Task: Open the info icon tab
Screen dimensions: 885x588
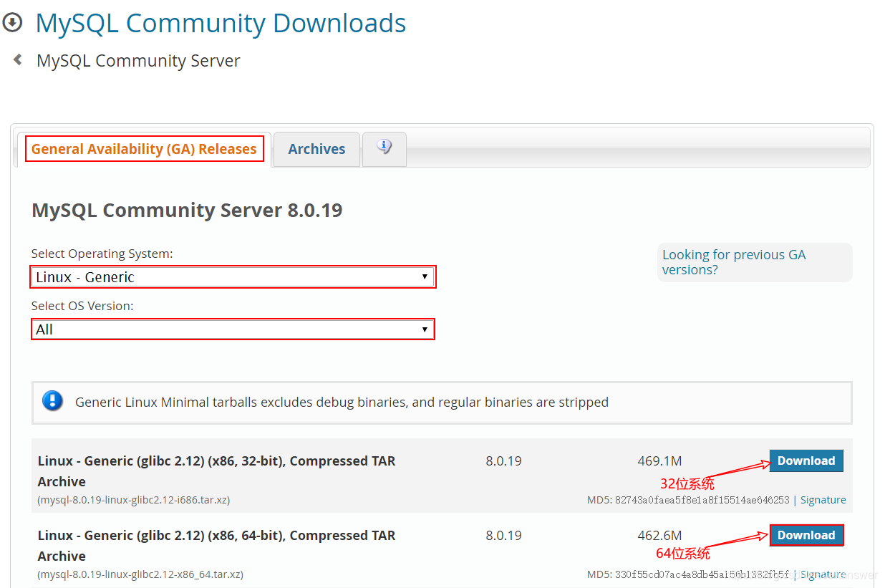Action: 385,148
